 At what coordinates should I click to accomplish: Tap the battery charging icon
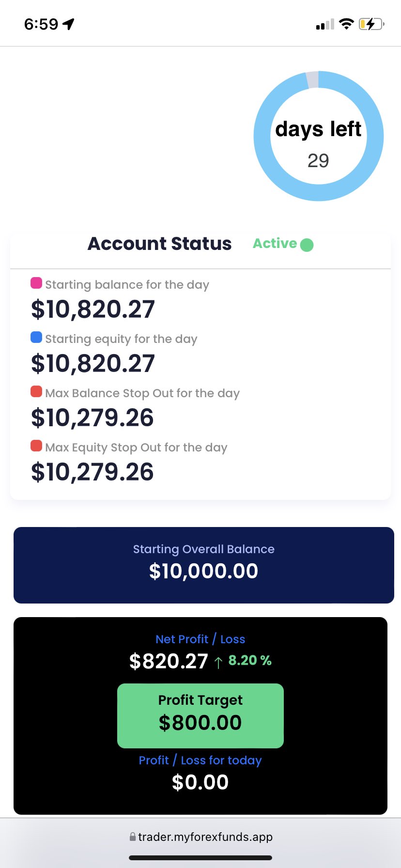point(371,24)
